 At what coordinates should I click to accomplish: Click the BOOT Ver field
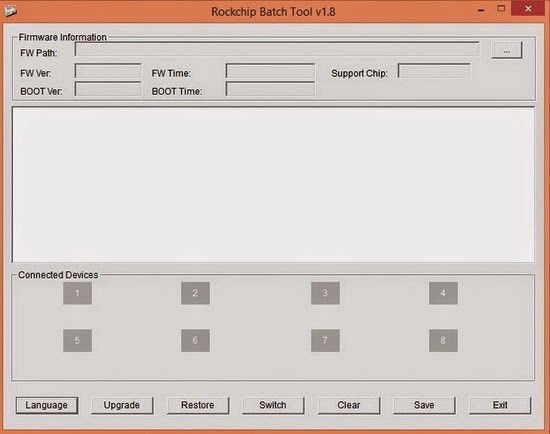(x=108, y=89)
